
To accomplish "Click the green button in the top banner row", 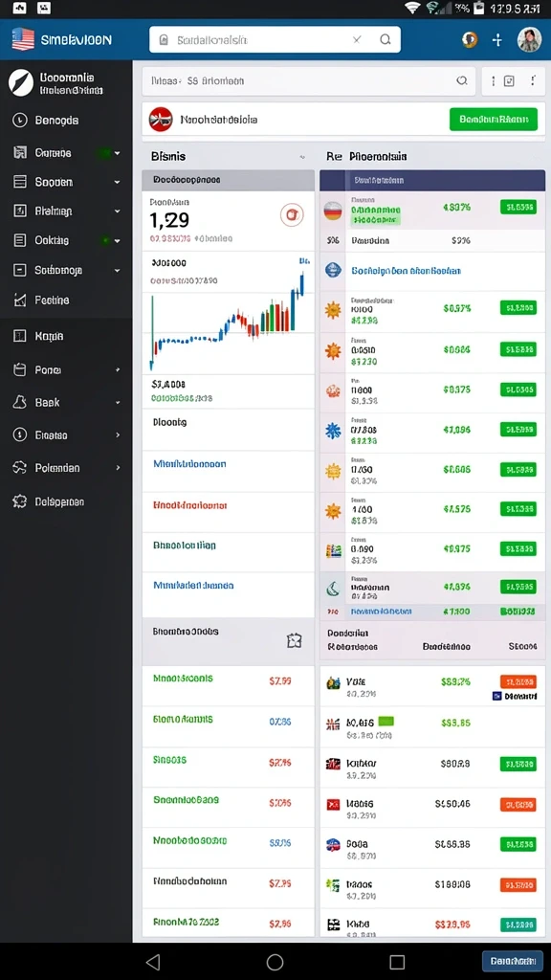I will [x=493, y=119].
